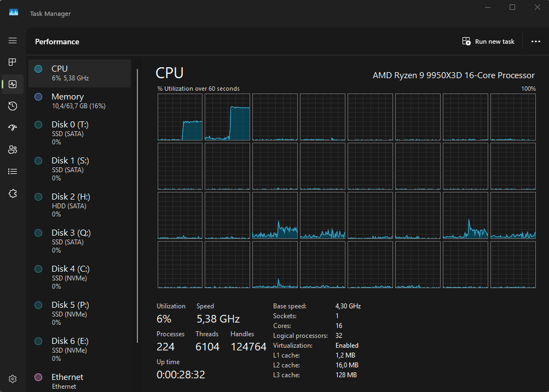Select Memory in the resource list
This screenshot has height=392, width=549.
tap(79, 101)
